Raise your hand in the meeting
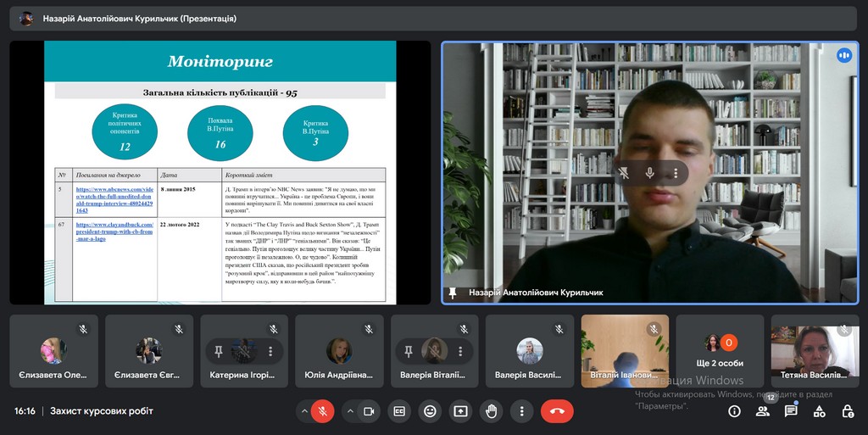The image size is (868, 435). pyautogui.click(x=491, y=411)
